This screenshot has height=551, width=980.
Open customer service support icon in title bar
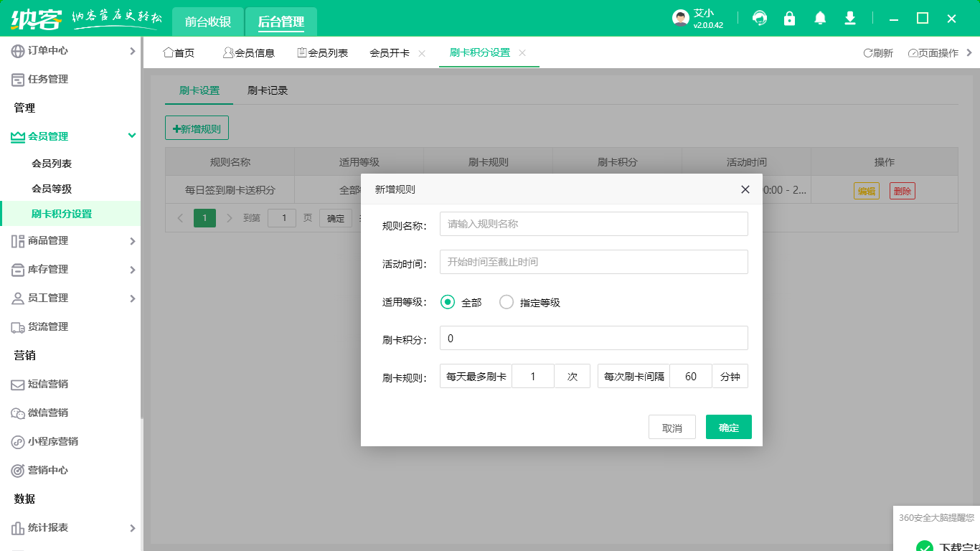pos(759,18)
